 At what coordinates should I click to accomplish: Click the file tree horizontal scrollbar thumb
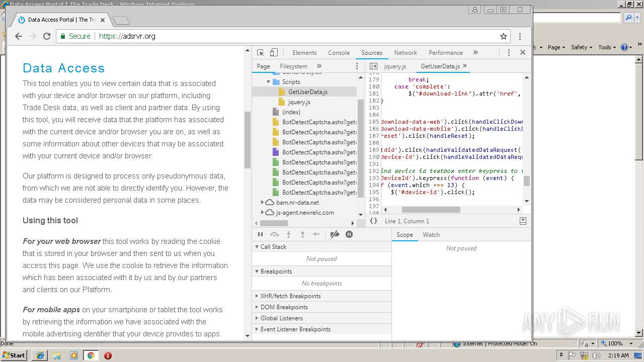pyautogui.click(x=274, y=223)
